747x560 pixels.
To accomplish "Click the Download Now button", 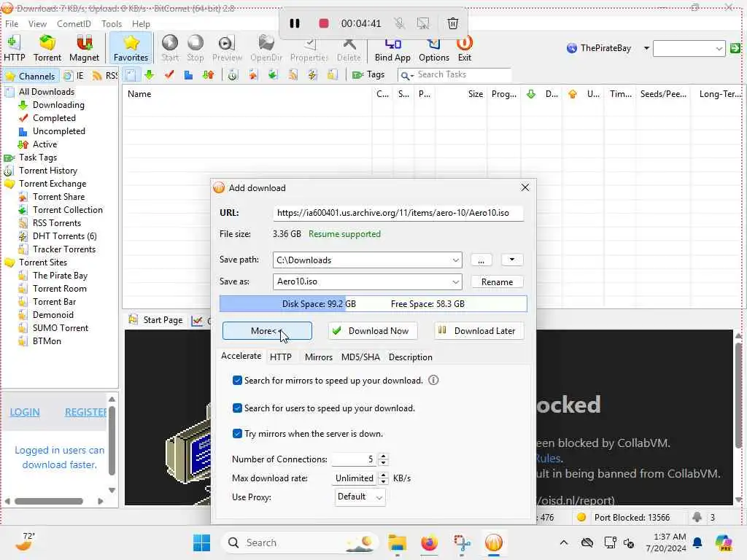I will pos(373,331).
